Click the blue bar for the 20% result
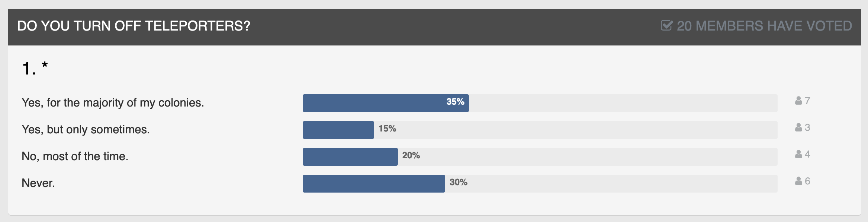The width and height of the screenshot is (868, 222). click(x=350, y=157)
